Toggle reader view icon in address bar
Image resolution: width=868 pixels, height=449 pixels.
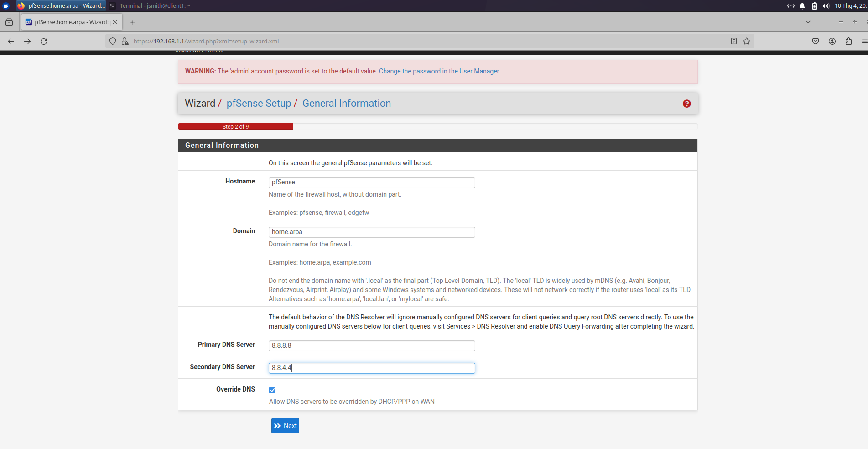click(x=733, y=41)
